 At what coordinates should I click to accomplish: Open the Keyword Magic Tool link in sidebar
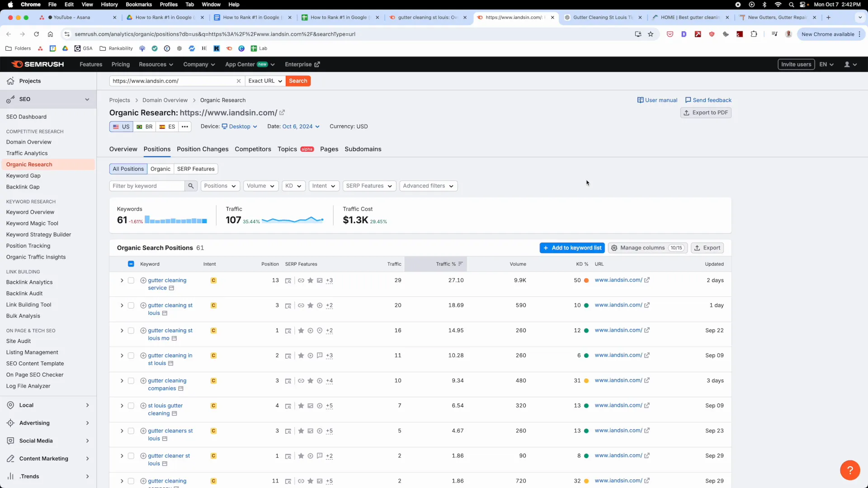click(32, 223)
